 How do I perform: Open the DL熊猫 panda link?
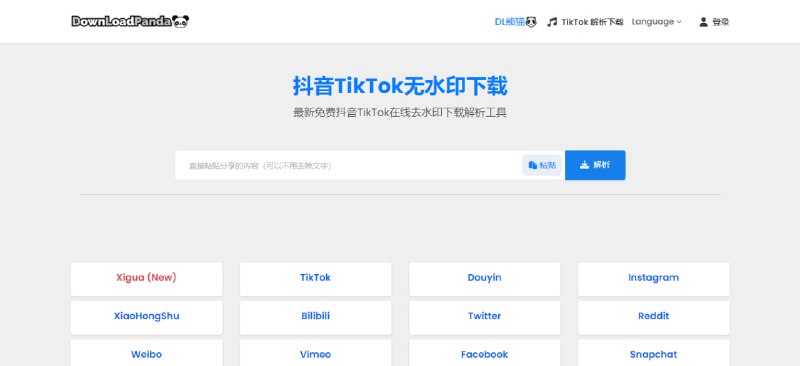pyautogui.click(x=516, y=22)
